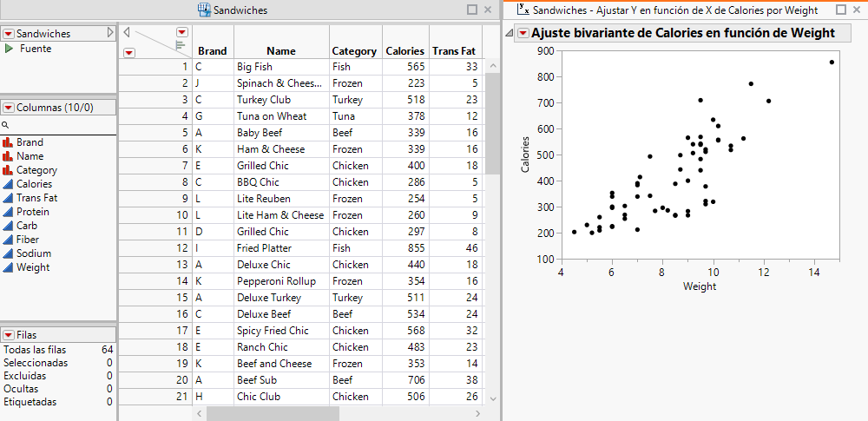The image size is (868, 421).
Task: Click the 'Deluxe Turkey' name cell
Action: pos(281,298)
